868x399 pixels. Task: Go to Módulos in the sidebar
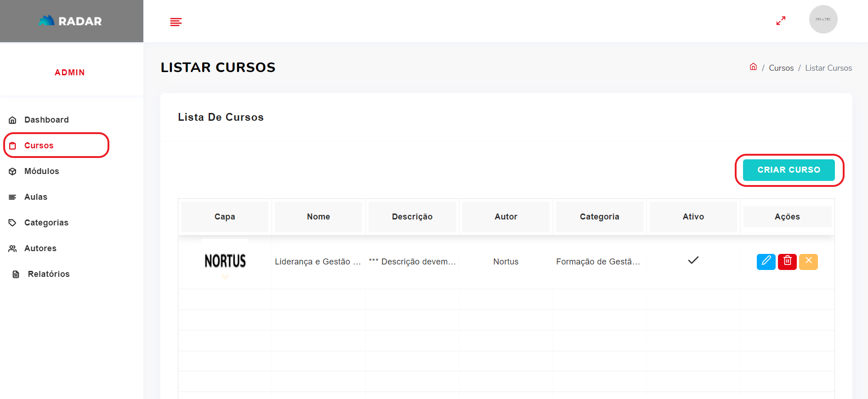point(41,171)
